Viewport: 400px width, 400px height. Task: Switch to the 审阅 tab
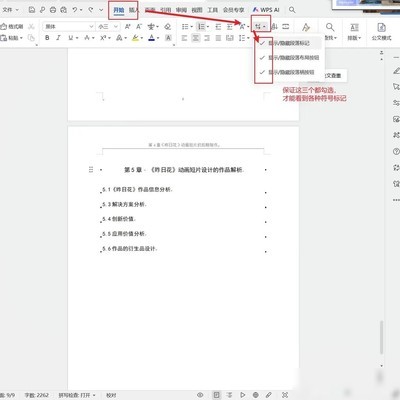tap(181, 10)
